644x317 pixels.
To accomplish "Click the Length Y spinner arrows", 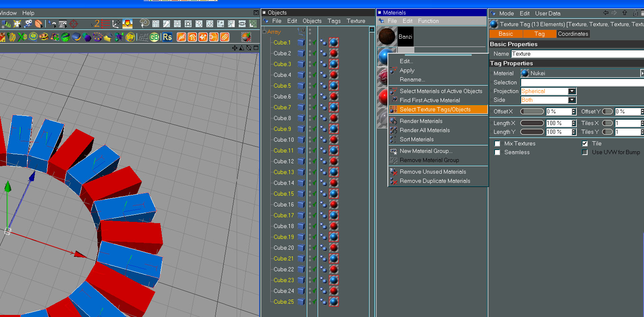I will (x=574, y=132).
